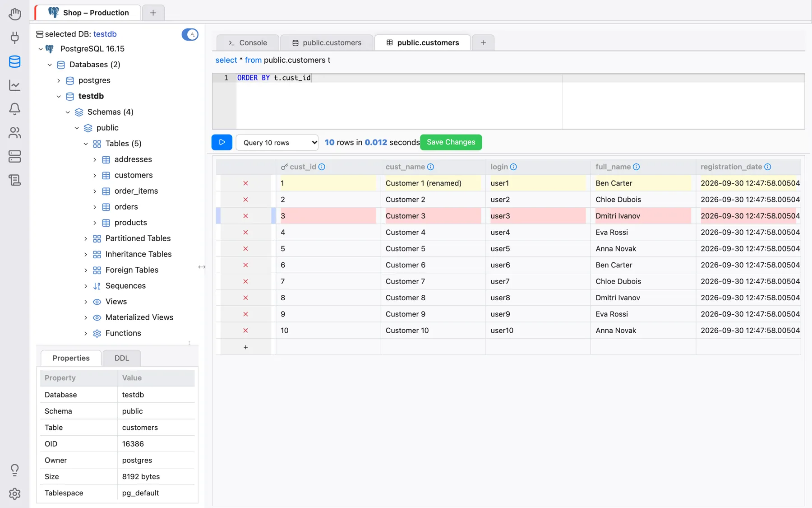Viewport: 812px width, 508px height.
Task: Open the settings gear icon
Action: (x=14, y=494)
